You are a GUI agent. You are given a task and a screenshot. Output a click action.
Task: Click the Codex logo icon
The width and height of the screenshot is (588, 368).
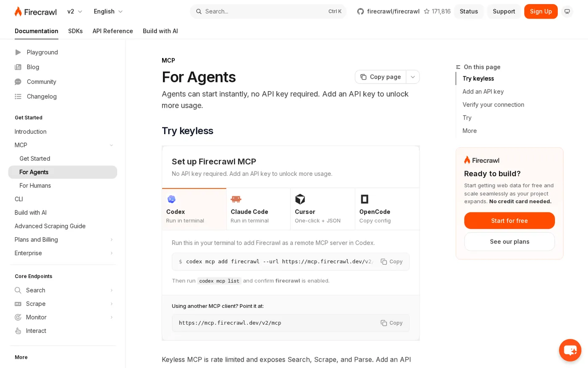(x=171, y=199)
